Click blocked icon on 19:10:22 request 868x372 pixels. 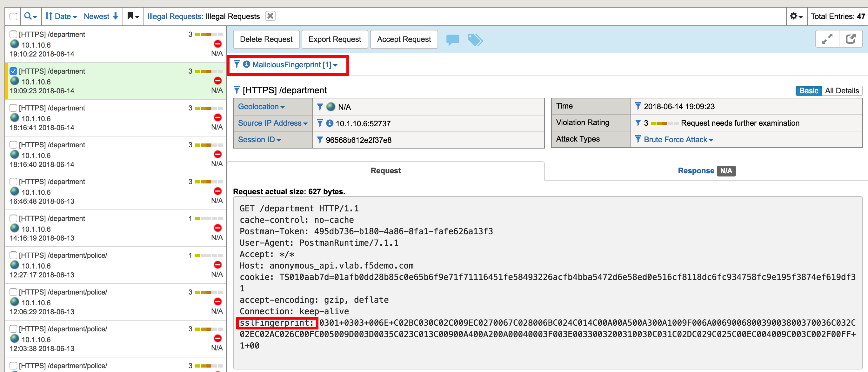[218, 44]
